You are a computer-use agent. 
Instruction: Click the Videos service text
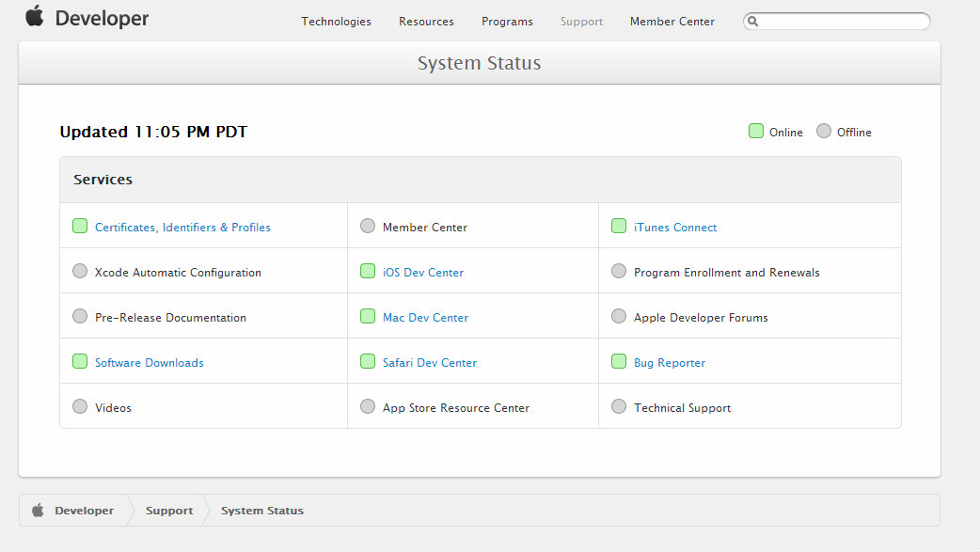coord(113,407)
